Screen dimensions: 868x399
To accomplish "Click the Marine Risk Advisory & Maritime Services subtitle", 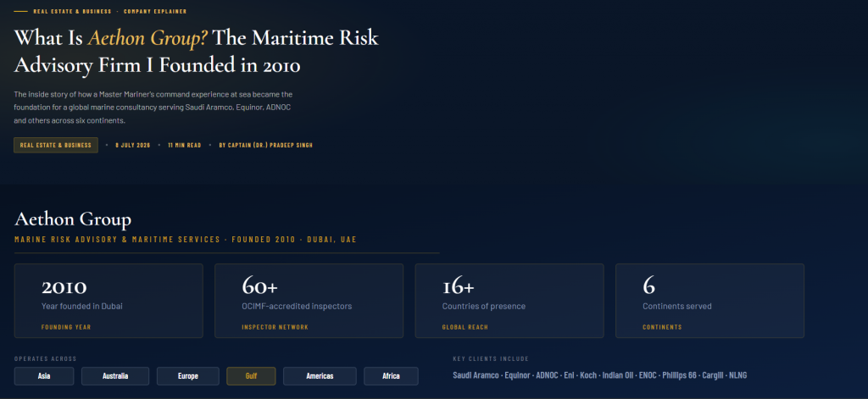I will (186, 240).
